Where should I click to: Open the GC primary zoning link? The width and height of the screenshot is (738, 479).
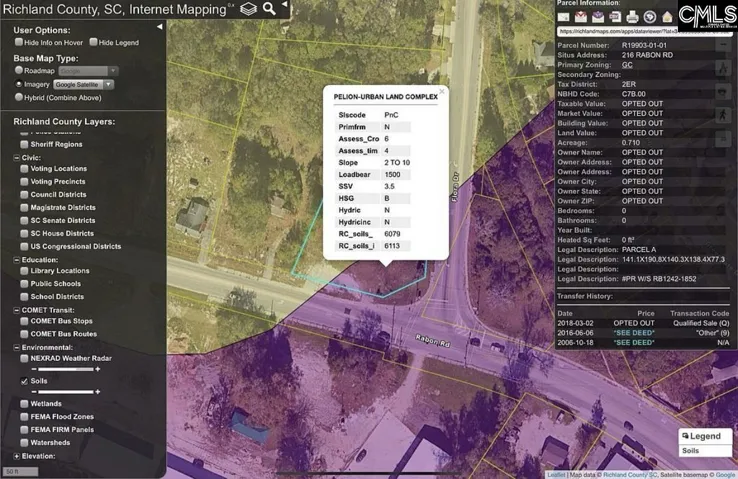click(627, 65)
